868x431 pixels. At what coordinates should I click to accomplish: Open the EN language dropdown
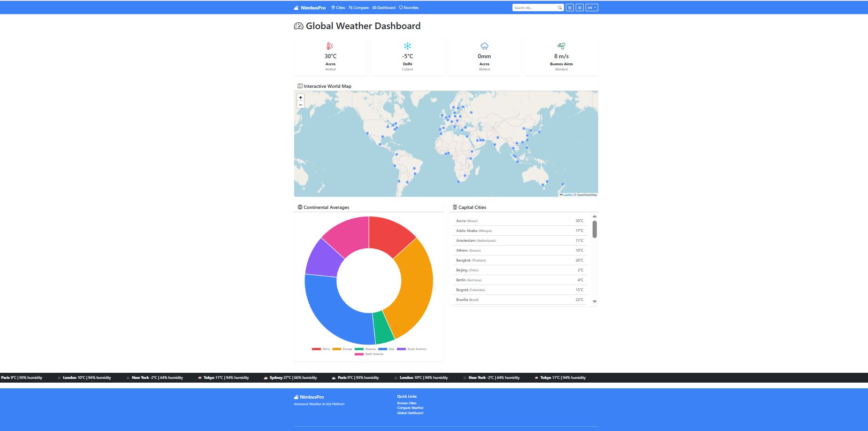point(592,8)
